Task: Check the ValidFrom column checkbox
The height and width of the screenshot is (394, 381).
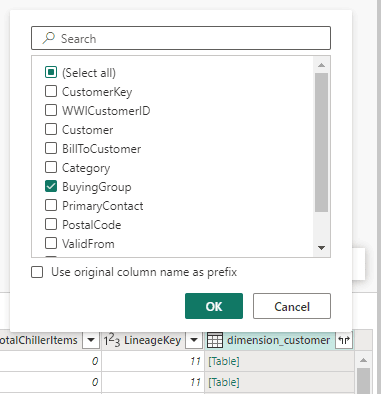Action: (x=51, y=243)
